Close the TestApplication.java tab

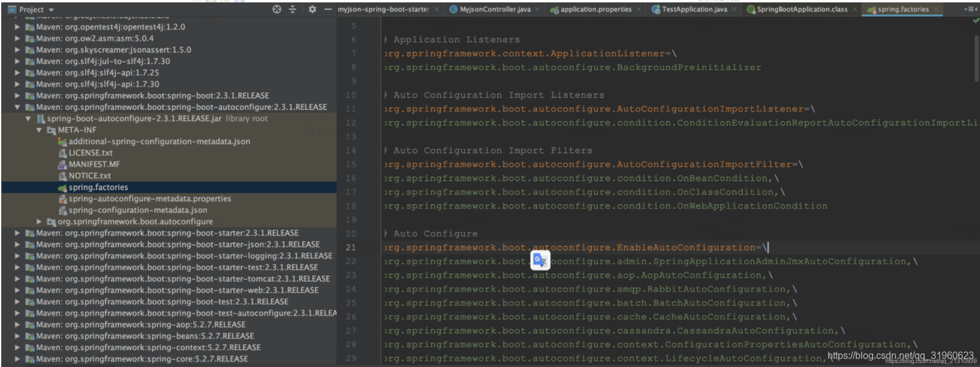point(735,10)
